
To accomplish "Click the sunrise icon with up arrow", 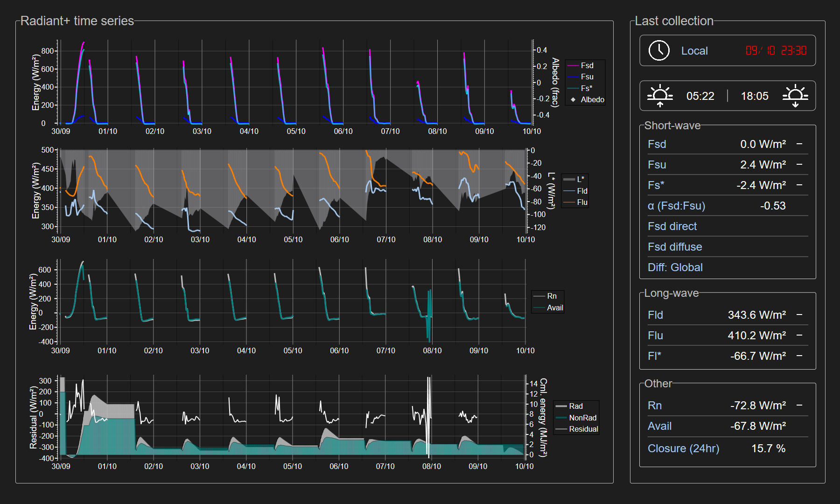I will [660, 96].
